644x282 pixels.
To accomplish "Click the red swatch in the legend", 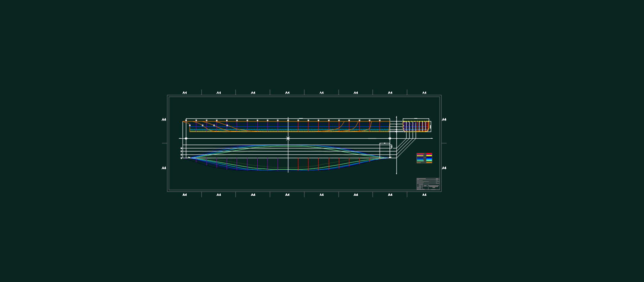I will pos(429,154).
